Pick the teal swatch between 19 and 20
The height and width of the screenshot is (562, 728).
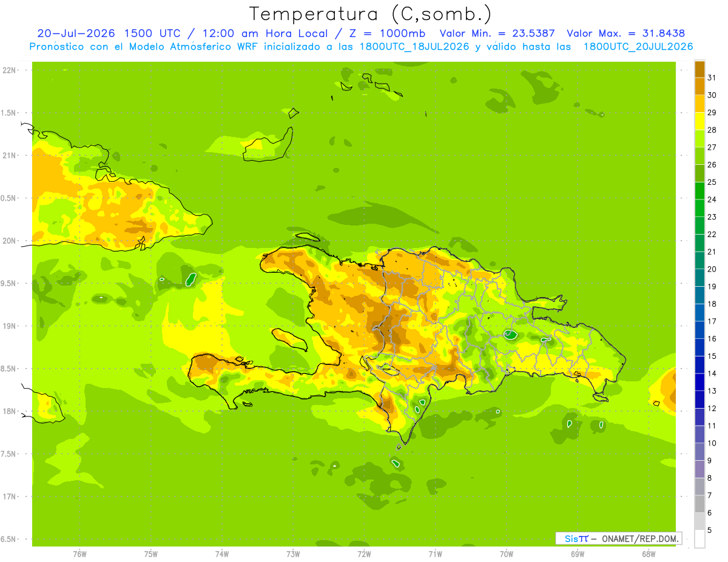pyautogui.click(x=699, y=278)
